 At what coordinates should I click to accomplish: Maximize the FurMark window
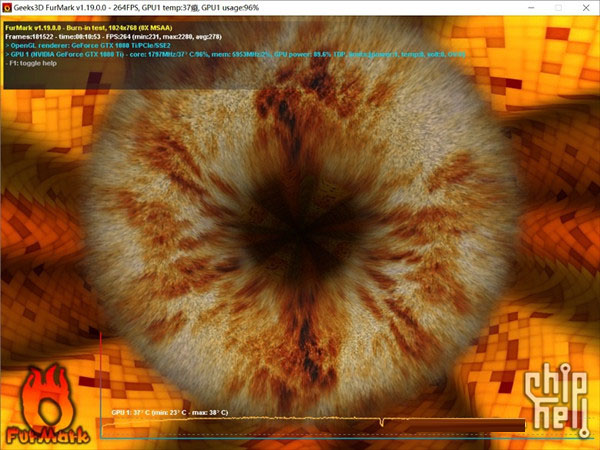pos(558,8)
